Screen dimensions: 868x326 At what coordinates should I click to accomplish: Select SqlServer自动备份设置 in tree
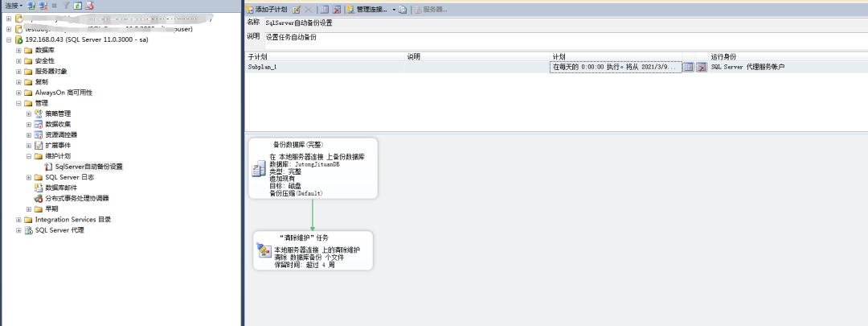(88, 167)
